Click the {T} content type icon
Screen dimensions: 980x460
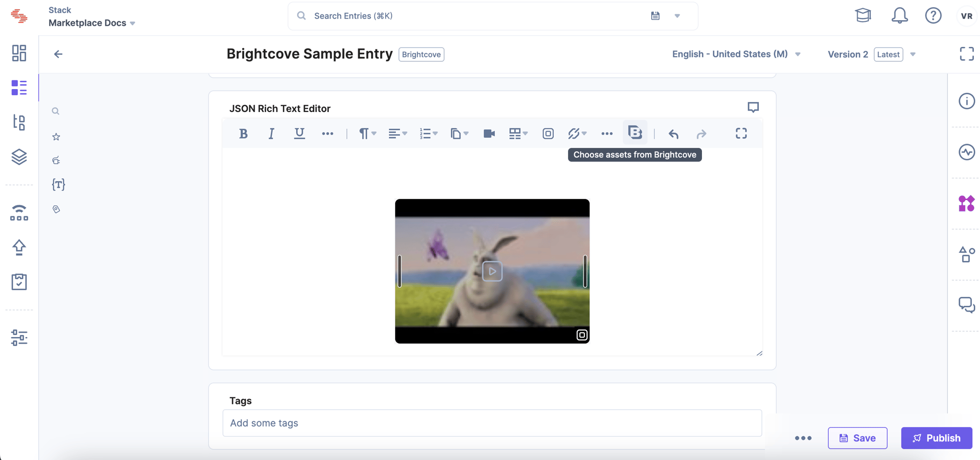(58, 185)
